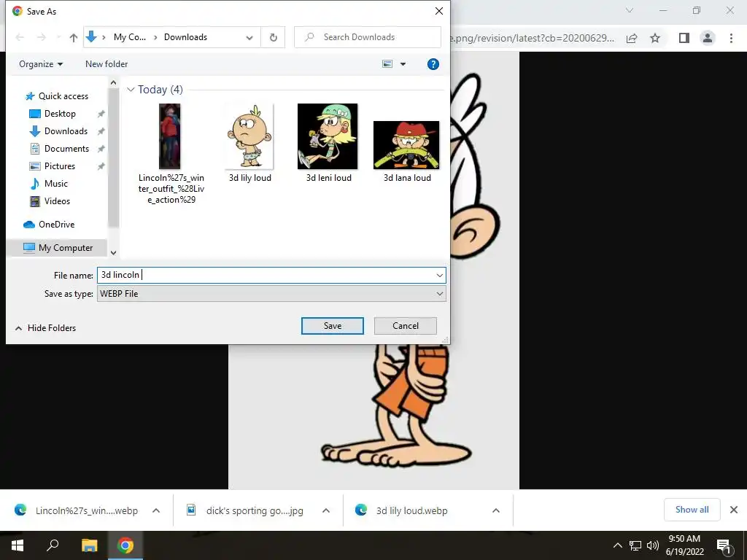This screenshot has width=747, height=560.
Task: Refresh the Downloads folder listing
Action: 274,37
